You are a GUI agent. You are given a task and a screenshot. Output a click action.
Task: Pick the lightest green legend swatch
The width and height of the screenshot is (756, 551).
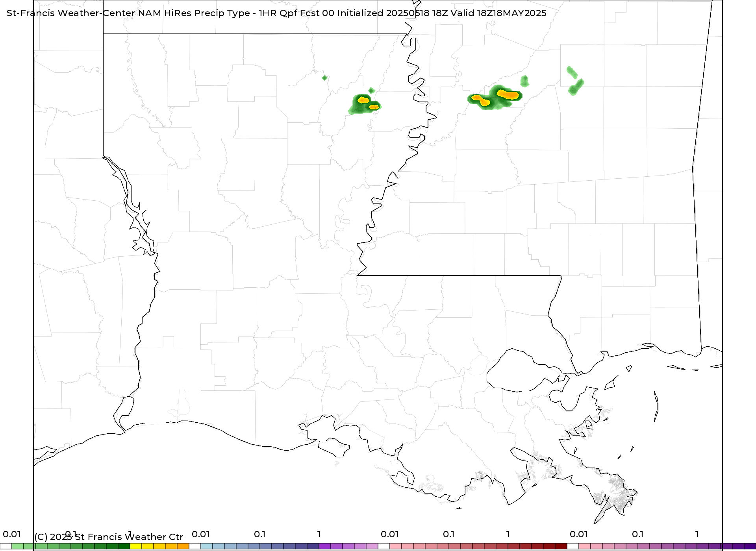click(x=18, y=546)
